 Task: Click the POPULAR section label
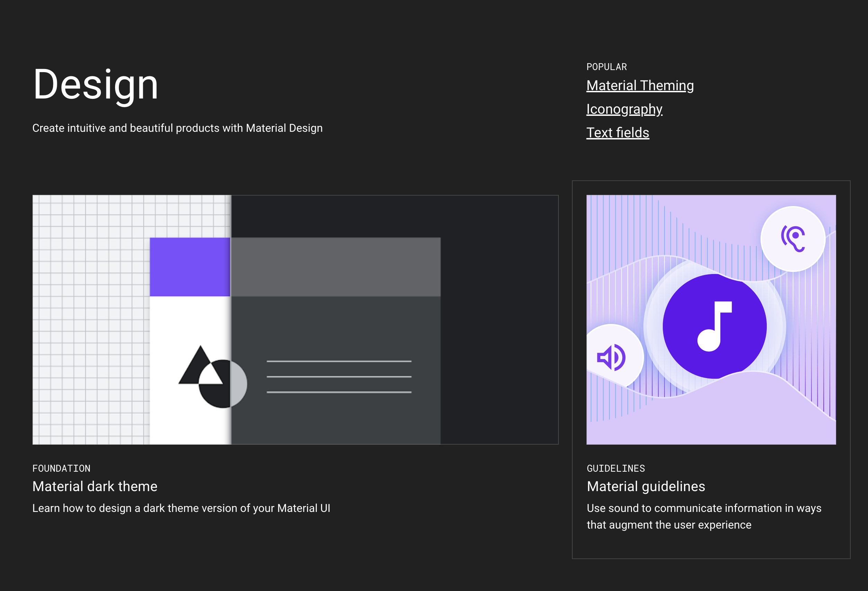click(x=607, y=67)
